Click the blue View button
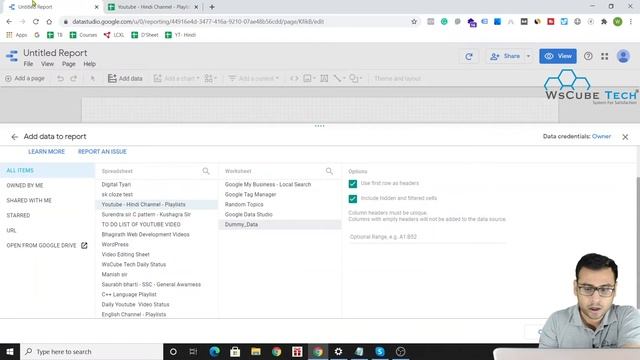Image resolution: width=640 pixels, height=360 pixels. (x=558, y=56)
